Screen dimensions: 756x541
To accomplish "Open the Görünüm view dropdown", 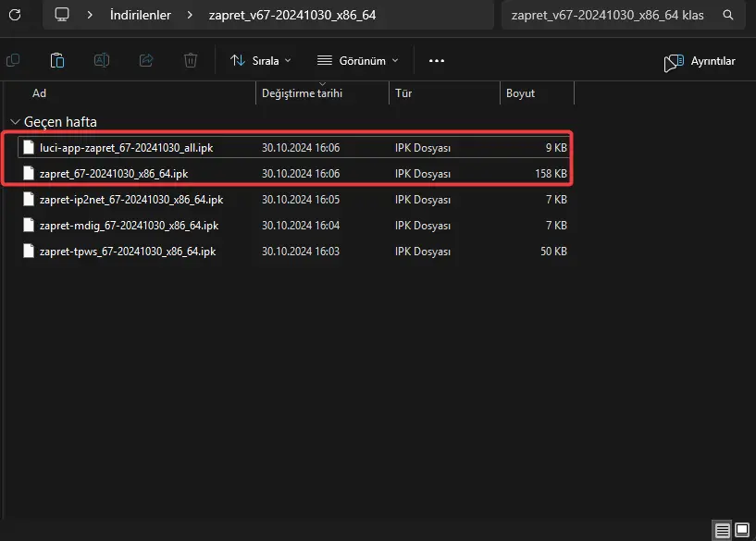I will (358, 61).
